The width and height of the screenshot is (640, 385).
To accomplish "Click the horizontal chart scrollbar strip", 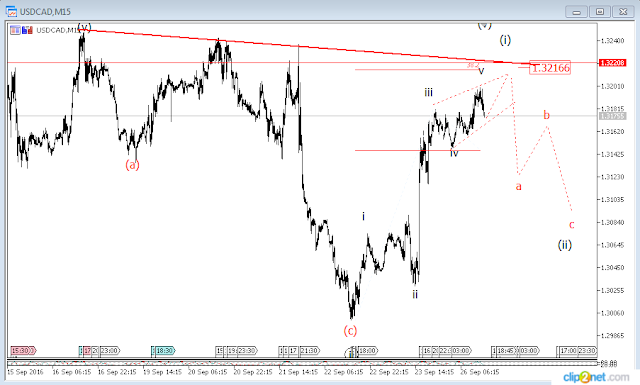I will point(302,363).
